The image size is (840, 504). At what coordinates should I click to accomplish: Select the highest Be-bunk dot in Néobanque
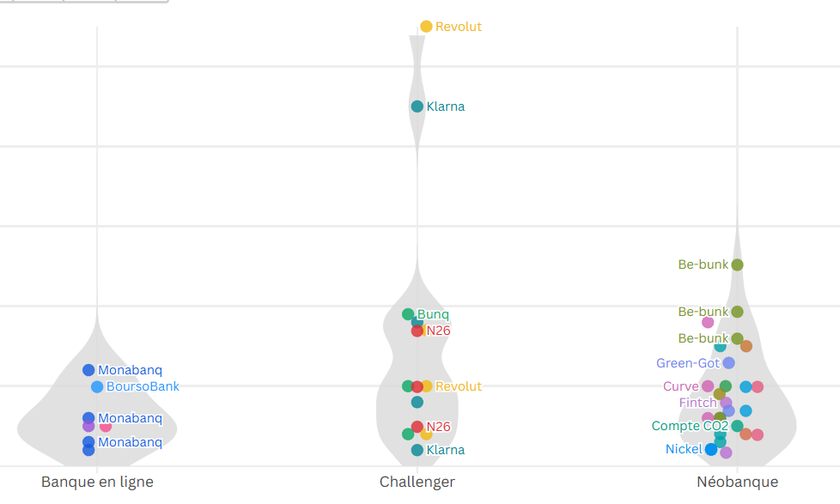[x=737, y=264]
